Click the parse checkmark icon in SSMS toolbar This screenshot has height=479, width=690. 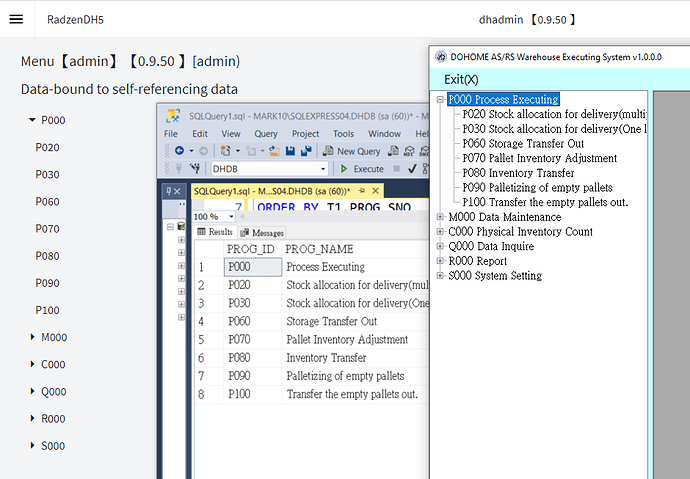pyautogui.click(x=412, y=168)
